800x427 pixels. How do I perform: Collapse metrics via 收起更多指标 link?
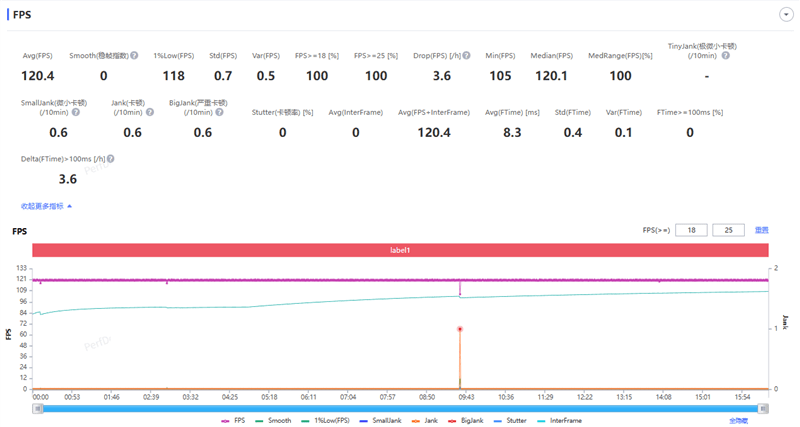coord(46,206)
